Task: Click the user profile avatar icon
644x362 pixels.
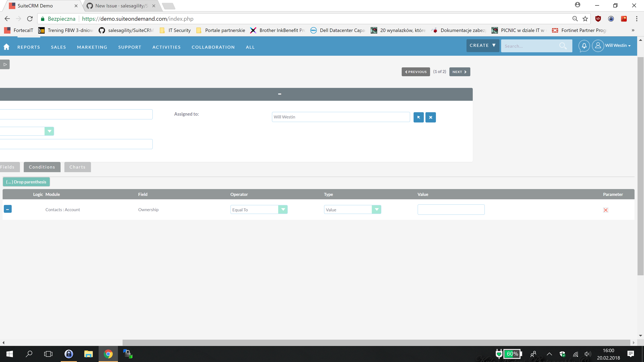Action: tap(598, 46)
